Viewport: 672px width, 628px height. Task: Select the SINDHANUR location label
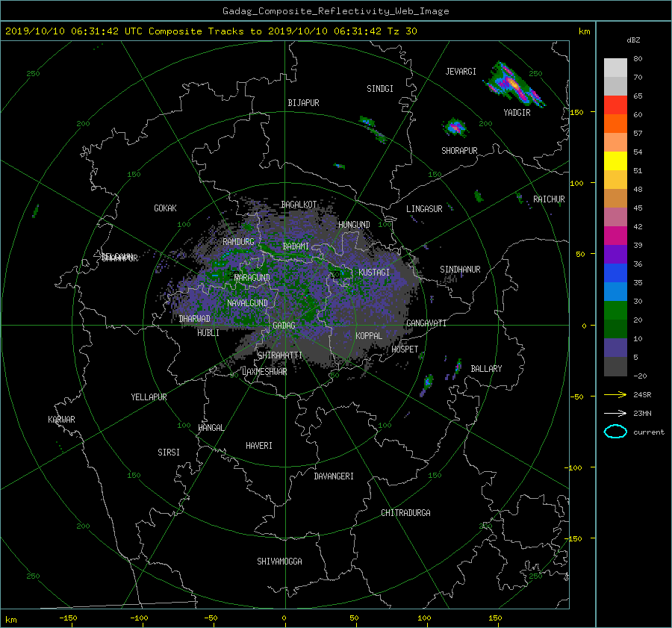pos(460,270)
